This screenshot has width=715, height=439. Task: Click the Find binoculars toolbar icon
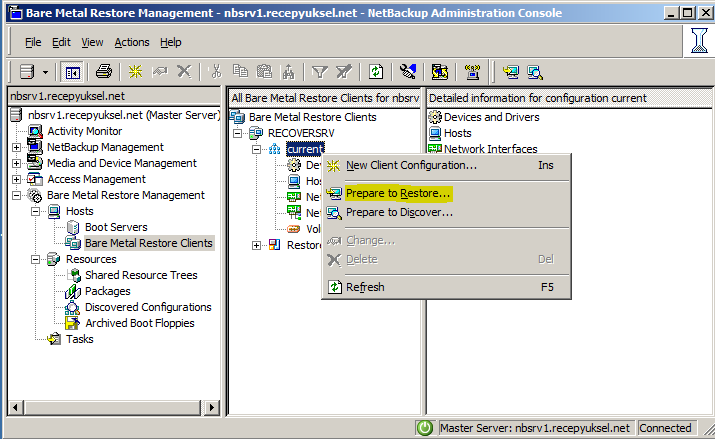(x=289, y=72)
